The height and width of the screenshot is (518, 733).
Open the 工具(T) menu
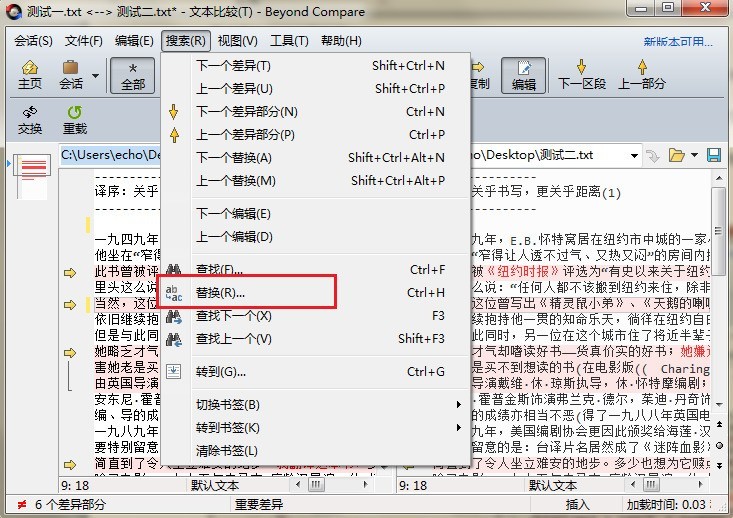[x=289, y=41]
